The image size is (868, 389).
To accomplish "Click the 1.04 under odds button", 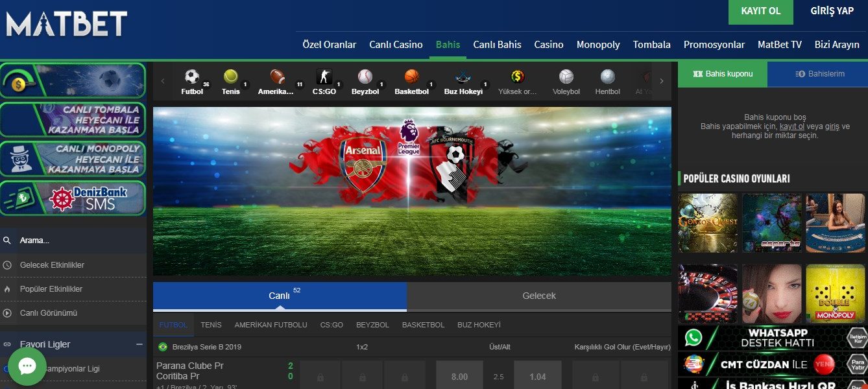I will click(x=538, y=376).
